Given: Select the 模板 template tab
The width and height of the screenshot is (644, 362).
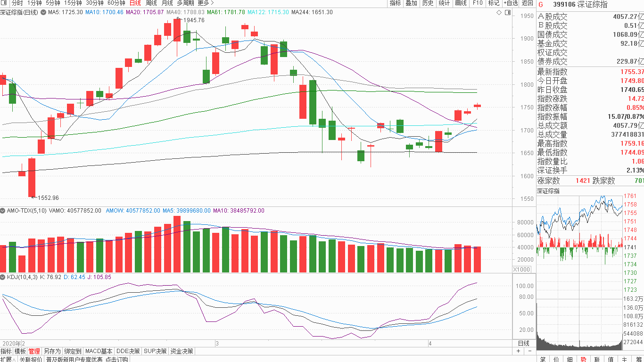Looking at the screenshot, I should click(x=20, y=351).
